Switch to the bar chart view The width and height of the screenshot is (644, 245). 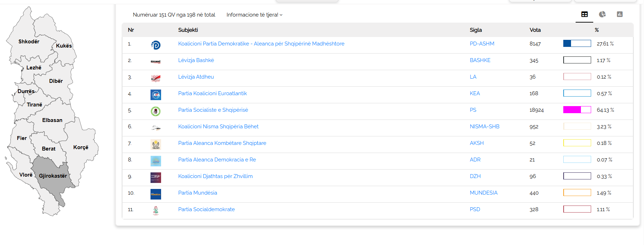pos(620,14)
